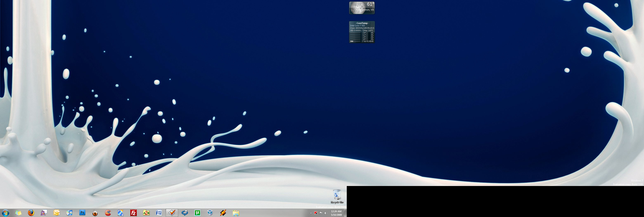Launch CCleaner from the taskbar
Viewport: 644px width, 217px height.
(x=108, y=213)
